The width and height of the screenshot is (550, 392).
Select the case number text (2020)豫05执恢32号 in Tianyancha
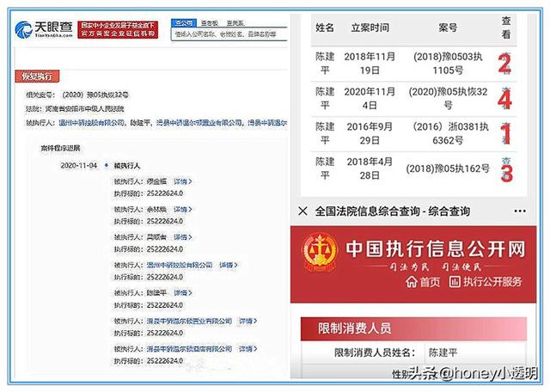(95, 95)
